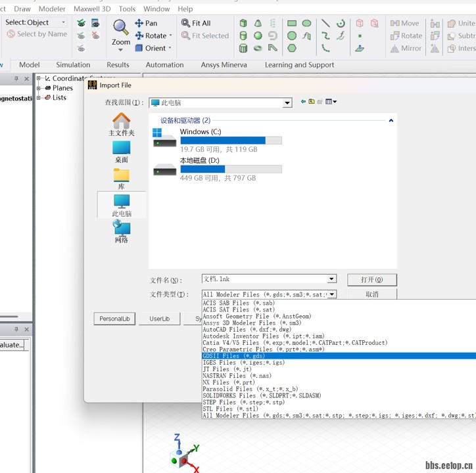Open Network (网络) in dialog sidebar
This screenshot has height=473, width=476.
coord(122,232)
